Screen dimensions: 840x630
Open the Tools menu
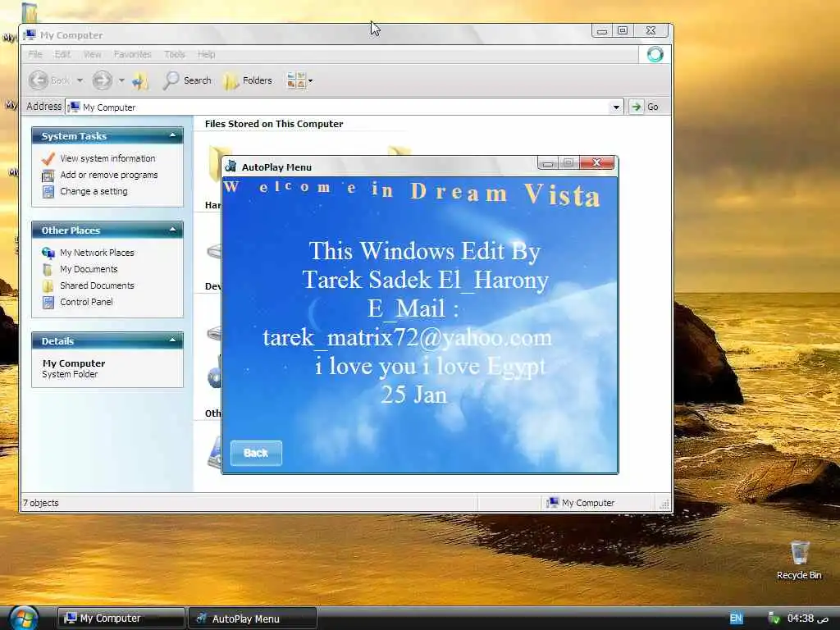[175, 54]
